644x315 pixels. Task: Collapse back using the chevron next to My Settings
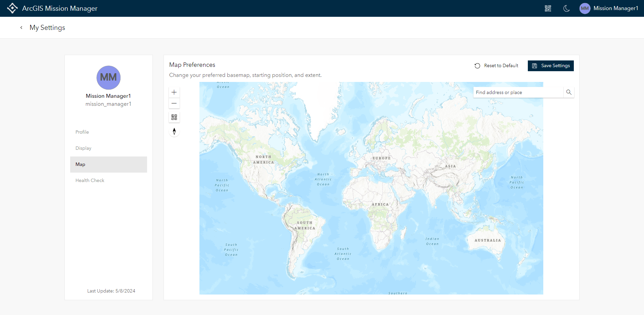click(x=21, y=28)
